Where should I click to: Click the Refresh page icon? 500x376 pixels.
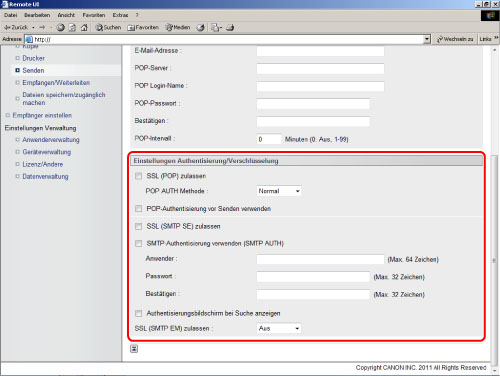(72, 27)
